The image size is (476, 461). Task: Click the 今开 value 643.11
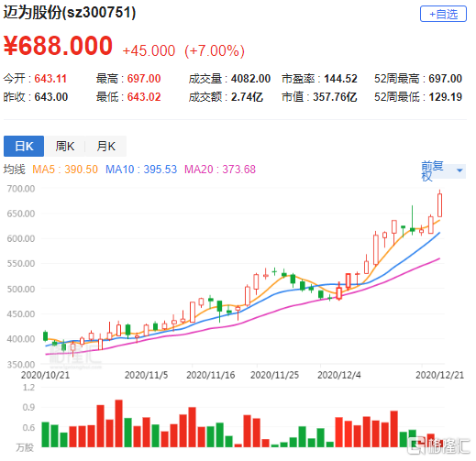coord(50,79)
